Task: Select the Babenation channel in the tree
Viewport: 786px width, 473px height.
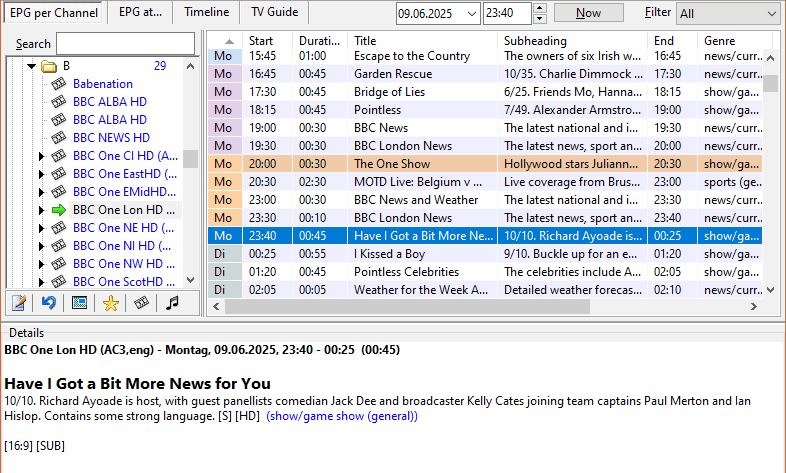Action: 102,84
